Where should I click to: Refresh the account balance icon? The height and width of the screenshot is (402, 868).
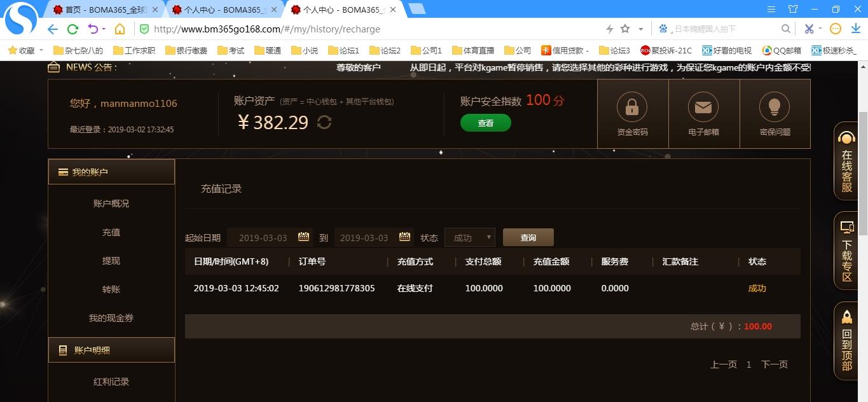click(x=324, y=122)
